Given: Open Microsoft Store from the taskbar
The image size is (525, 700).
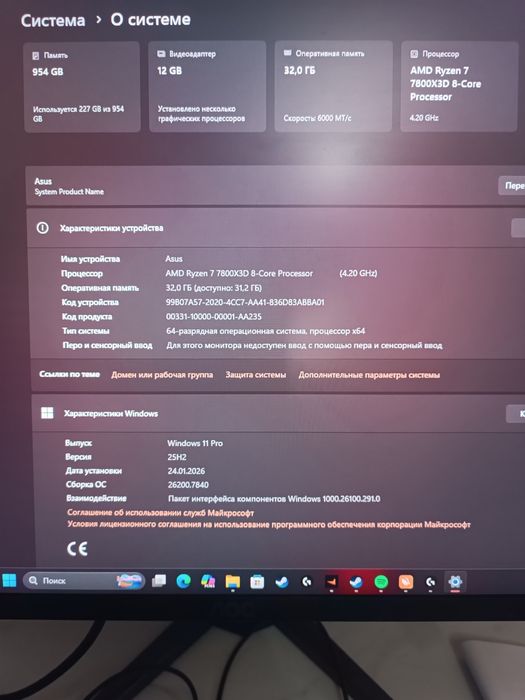Looking at the screenshot, I should pos(257,582).
